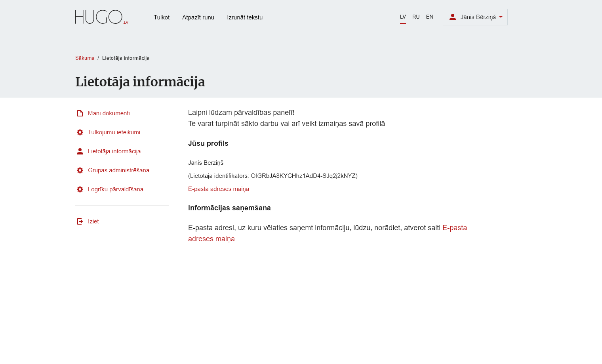Open the Tulkot menu item
The image size is (602, 364).
(x=162, y=17)
